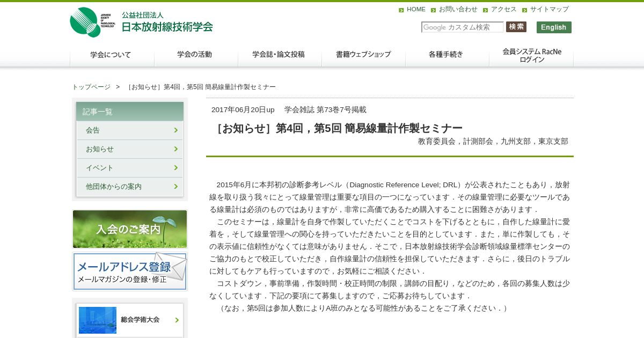Click author line 教育委員会，計測部会，九州支部，東京支部
Viewport: 644px width, 338px height.
coord(493,141)
